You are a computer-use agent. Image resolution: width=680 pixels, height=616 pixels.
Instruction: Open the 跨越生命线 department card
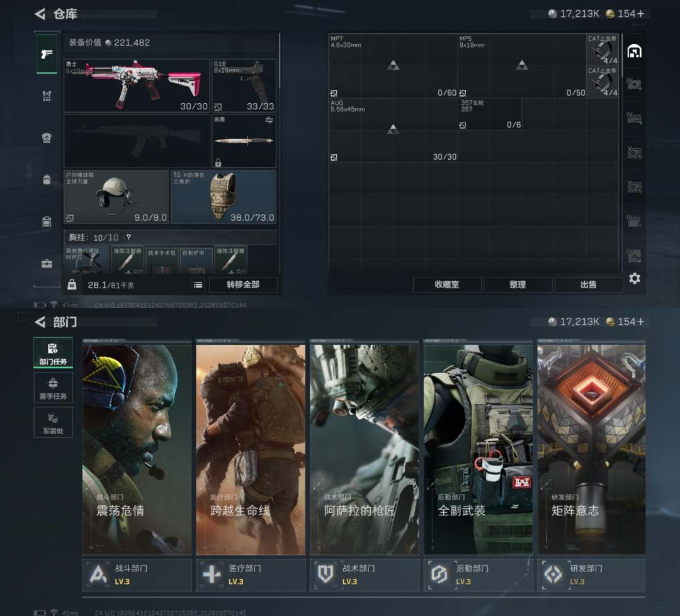point(251,447)
